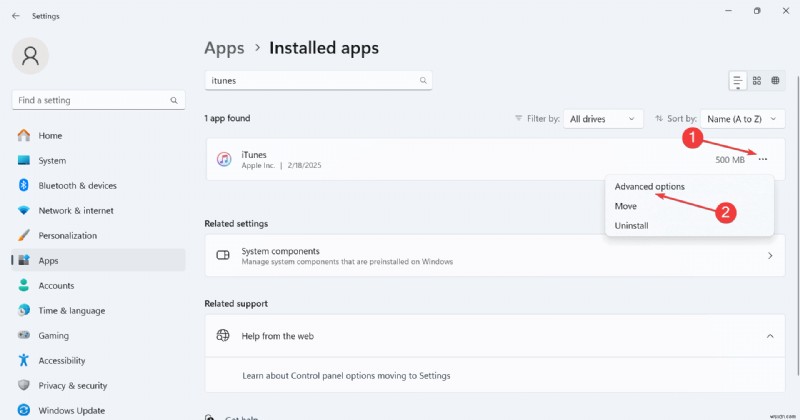Viewport: 800px width, 420px height.
Task: Click the Apps breadcrumb link
Action: tap(224, 48)
